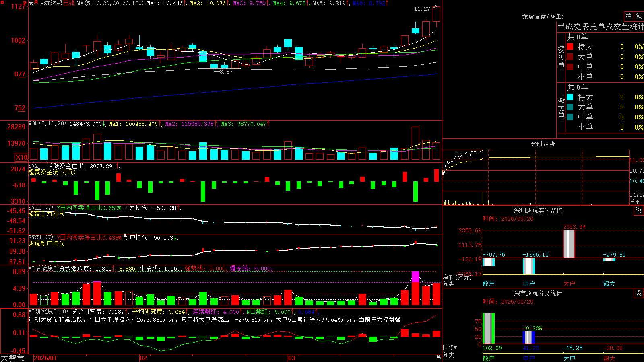Image resolution: width=644 pixels, height=362 pixels.
Task: Select 大户 in 深市超赢分类统计 panel
Action: 569,358
